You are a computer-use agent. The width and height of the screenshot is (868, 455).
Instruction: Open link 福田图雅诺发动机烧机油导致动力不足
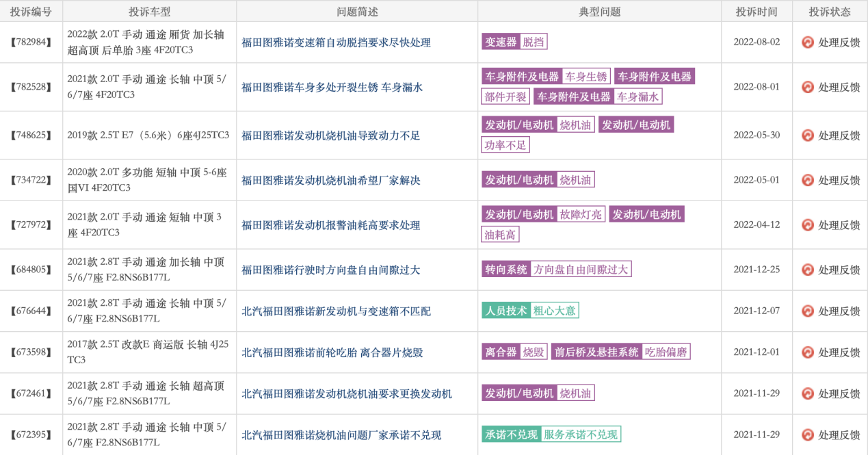[330, 135]
